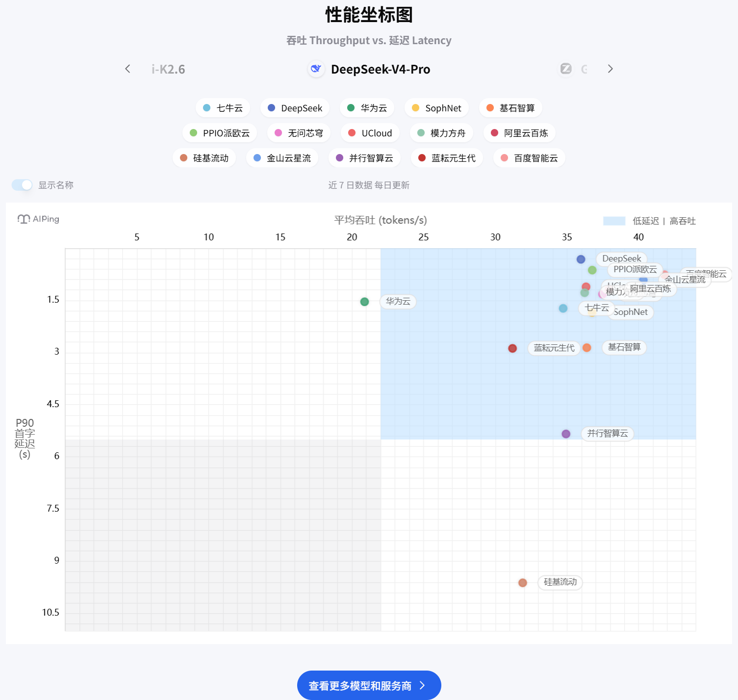Screen dimensions: 738x700
Task: Toggle 华为云 legend series
Action: pos(367,108)
